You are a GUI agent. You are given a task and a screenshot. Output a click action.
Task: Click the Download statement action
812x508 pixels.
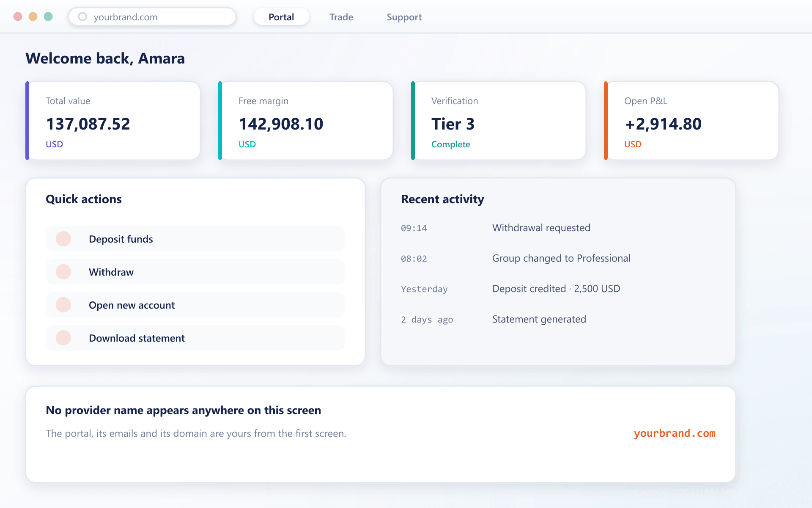click(195, 338)
